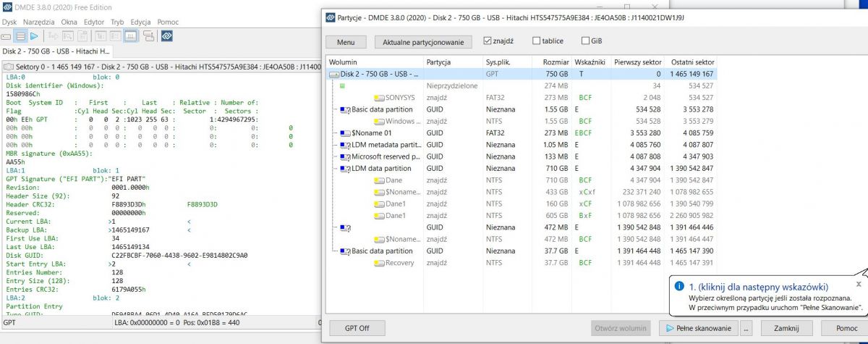Select the Basic data partition 1.55 GB row

(522, 109)
